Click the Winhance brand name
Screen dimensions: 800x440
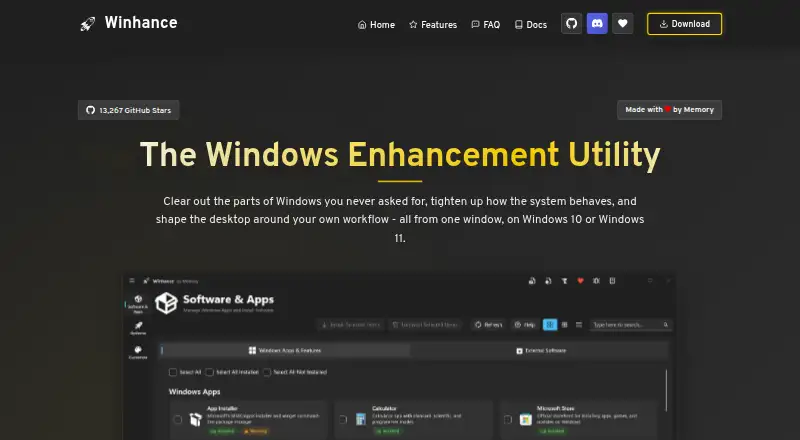[x=141, y=23]
